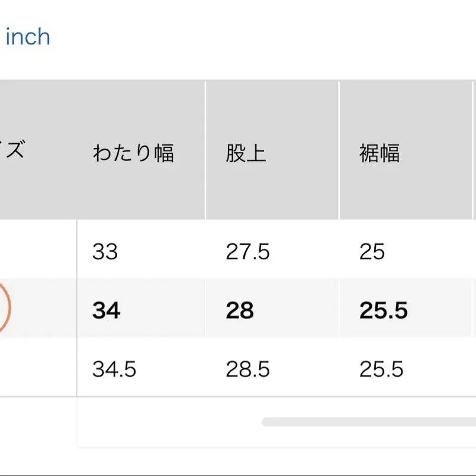The height and width of the screenshot is (476, 476).
Task: Click the 27.5 value under 股上
Action: click(x=247, y=252)
